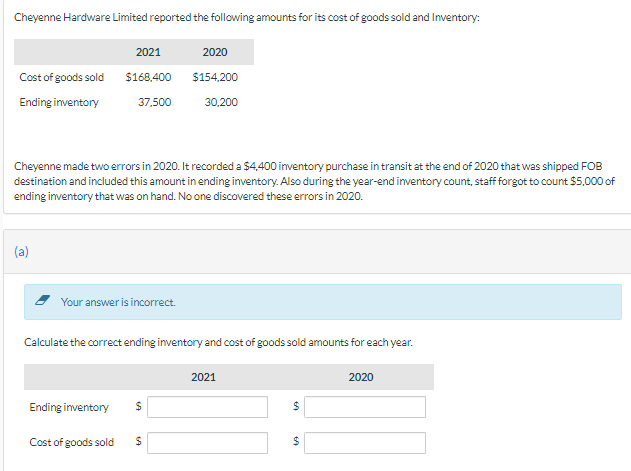
Task: Click the eraser icon beside incorrect message
Action: pyautogui.click(x=42, y=300)
